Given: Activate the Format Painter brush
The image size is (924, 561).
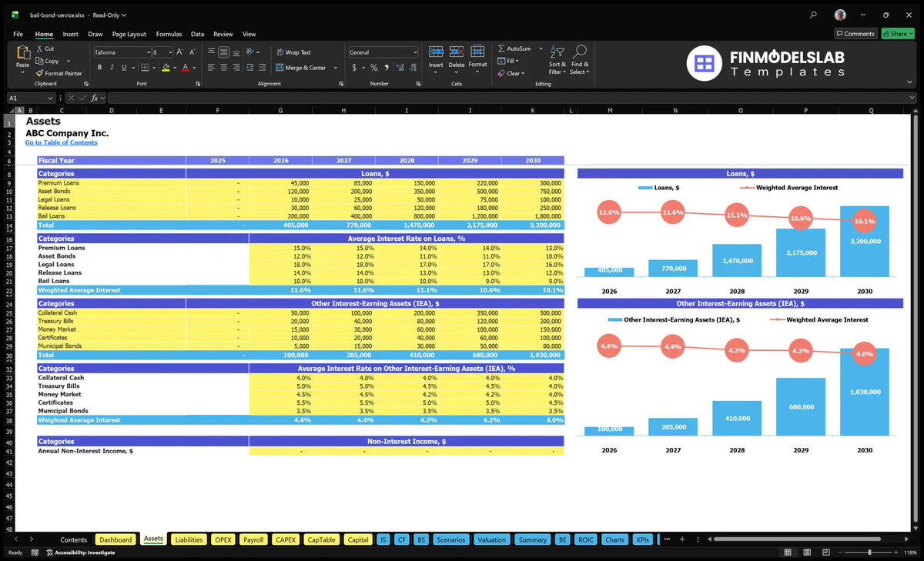Looking at the screenshot, I should point(39,73).
